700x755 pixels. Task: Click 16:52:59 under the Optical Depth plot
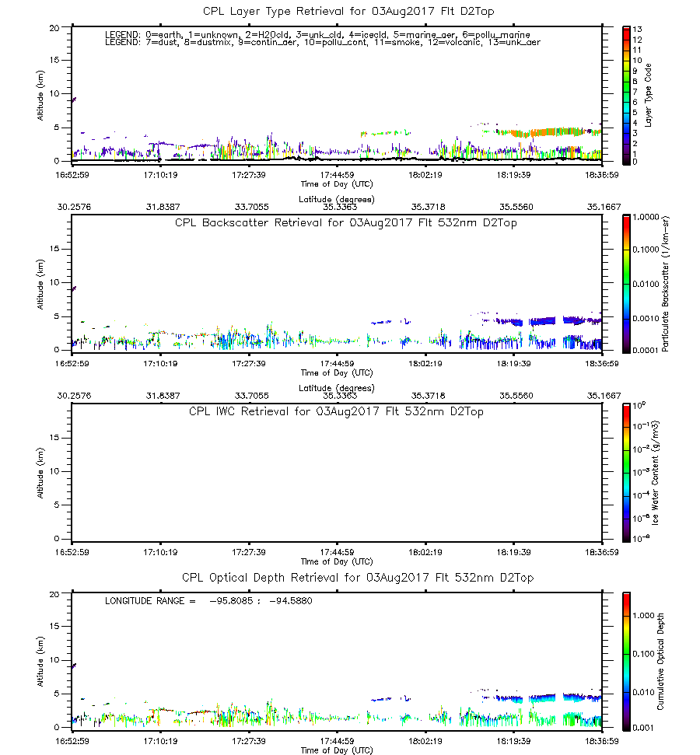pyautogui.click(x=72, y=741)
